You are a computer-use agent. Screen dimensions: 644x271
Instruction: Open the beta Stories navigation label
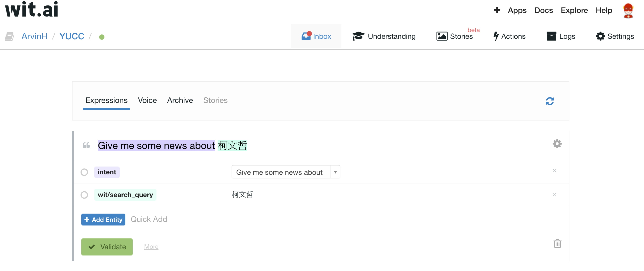[461, 36]
